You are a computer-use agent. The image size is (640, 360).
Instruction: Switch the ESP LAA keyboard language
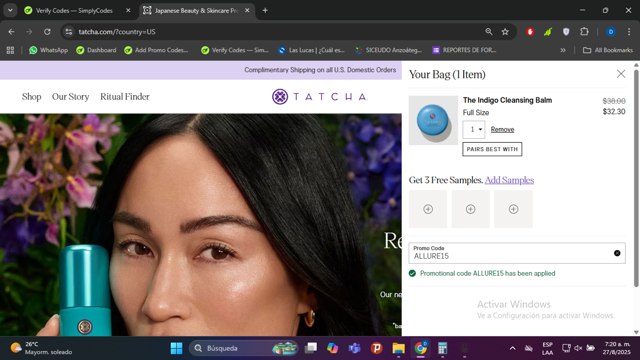coord(547,348)
